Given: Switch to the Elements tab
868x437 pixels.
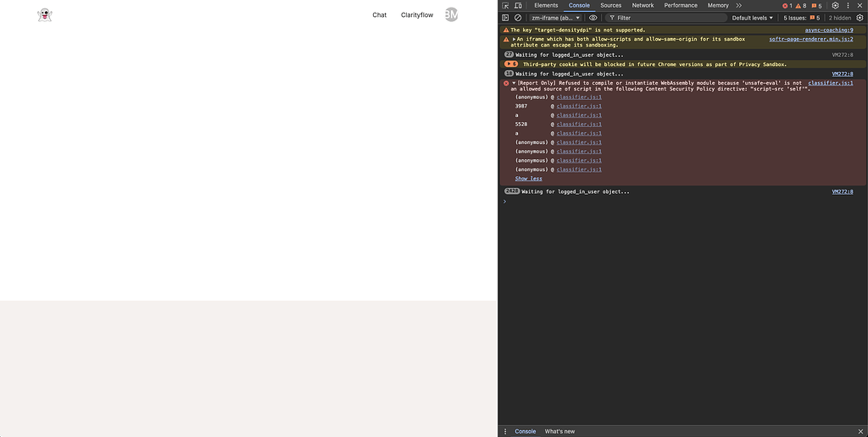Looking at the screenshot, I should pyautogui.click(x=546, y=6).
